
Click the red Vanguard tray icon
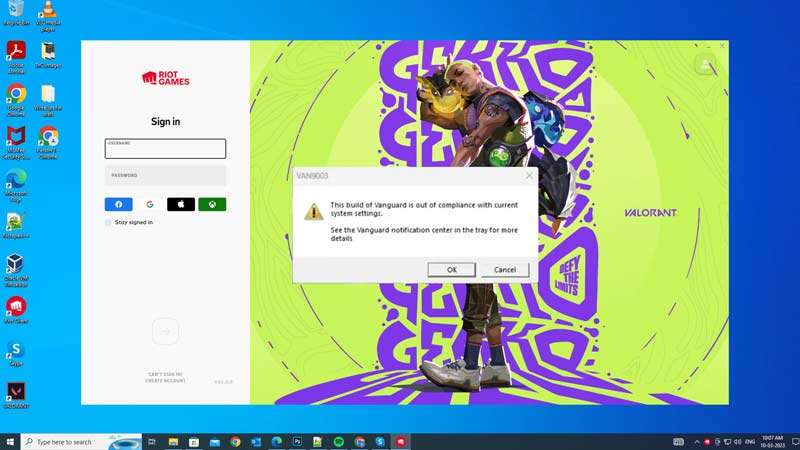pos(707,442)
